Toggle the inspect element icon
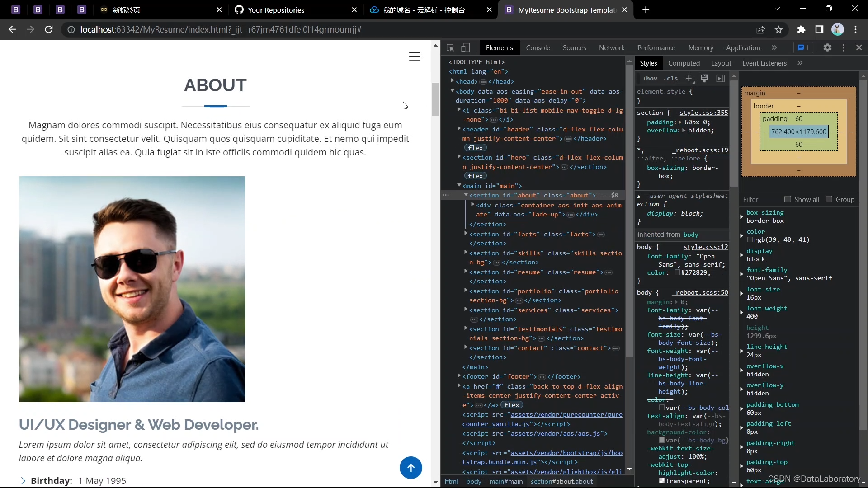Image resolution: width=868 pixels, height=488 pixels. [x=450, y=47]
